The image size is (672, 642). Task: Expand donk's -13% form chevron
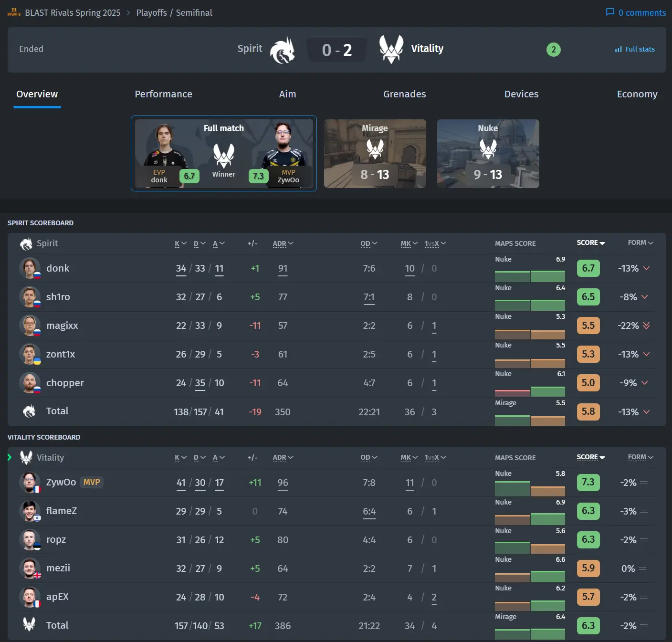click(x=646, y=268)
